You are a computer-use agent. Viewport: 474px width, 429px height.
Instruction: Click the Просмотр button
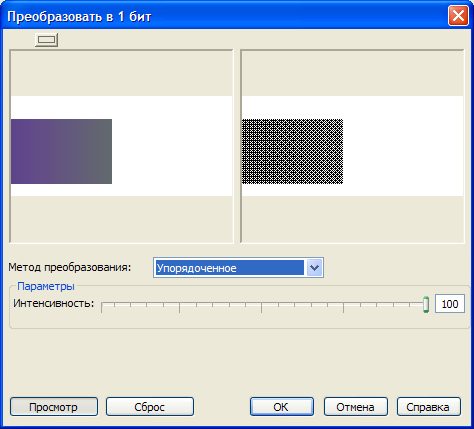pyautogui.click(x=54, y=407)
